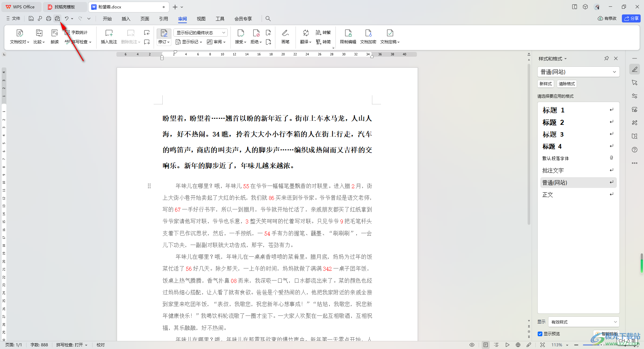Image resolution: width=644 pixels, height=349 pixels.
Task: Click the fit page icon in status bar
Action: (542, 345)
